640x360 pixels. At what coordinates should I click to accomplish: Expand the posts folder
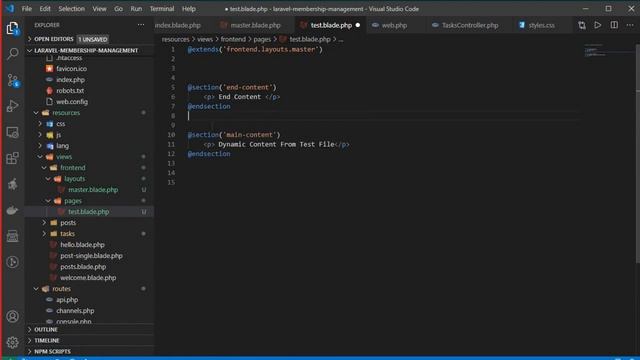tap(68, 223)
